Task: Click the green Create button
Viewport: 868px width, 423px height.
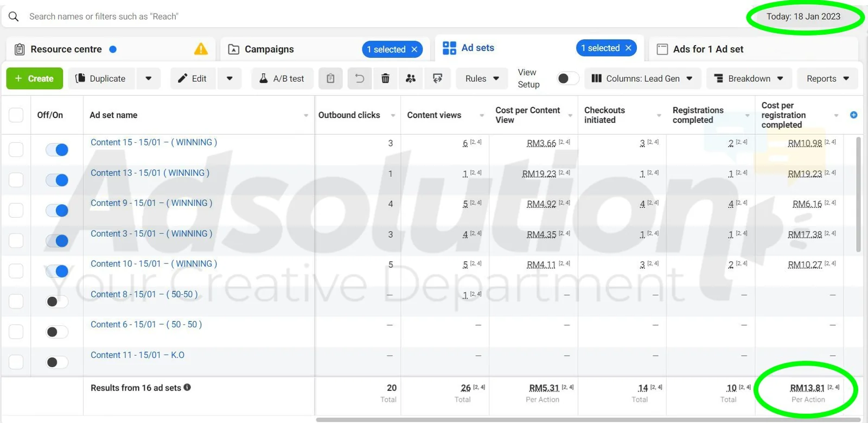Action: pyautogui.click(x=35, y=79)
